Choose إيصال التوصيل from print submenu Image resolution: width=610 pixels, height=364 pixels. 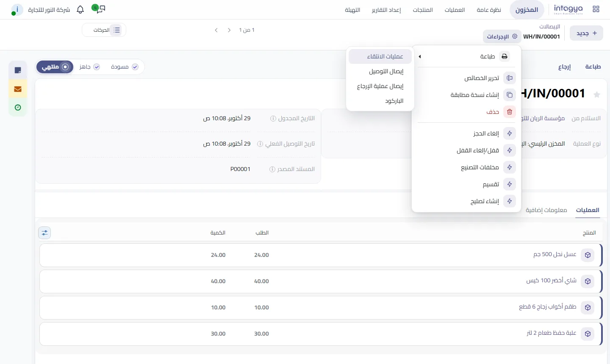coord(380,72)
